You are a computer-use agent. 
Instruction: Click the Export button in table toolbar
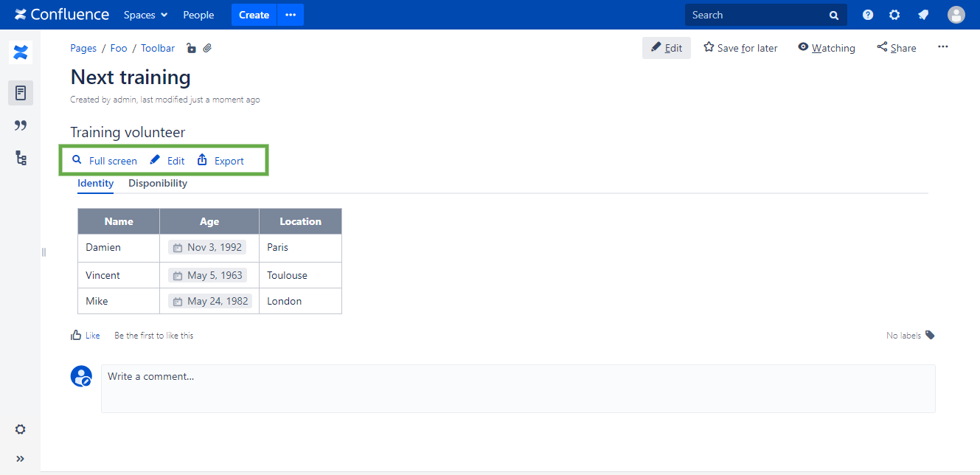click(220, 161)
